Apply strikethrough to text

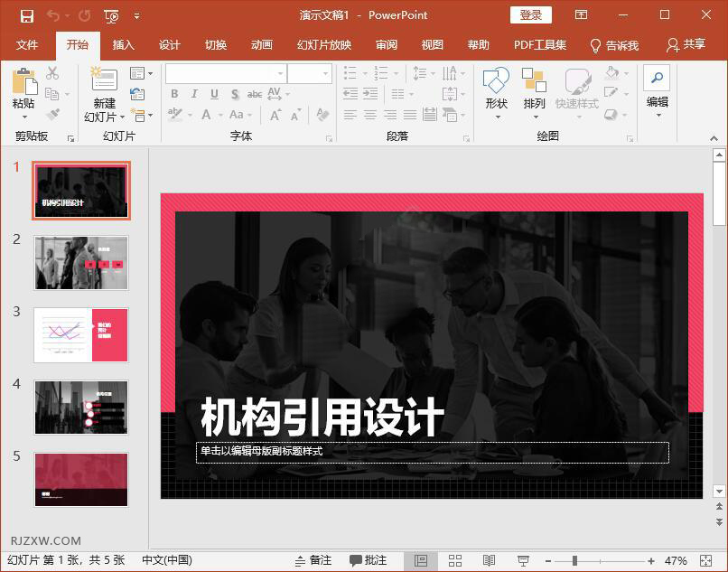click(254, 93)
